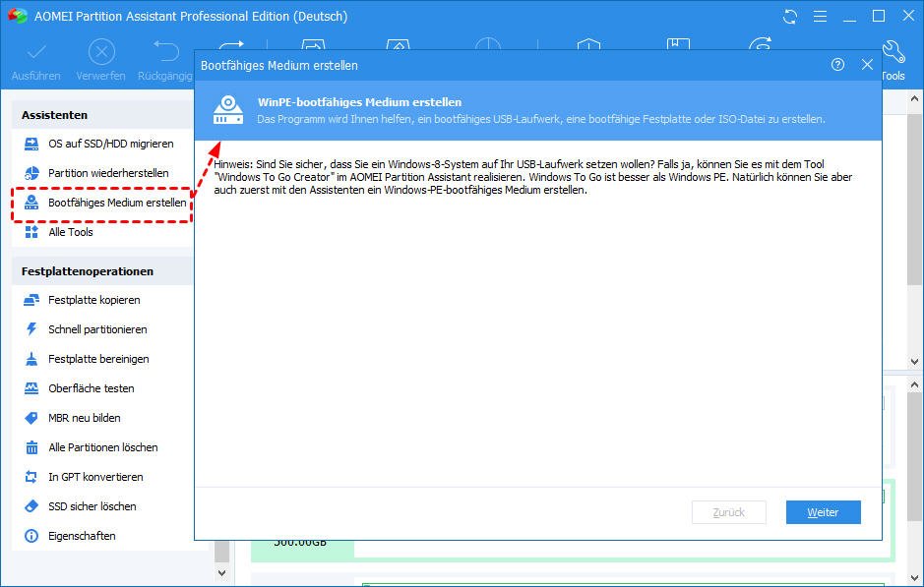
Task: Close the Bootfähiges Medium erstellen dialog
Action: 867,65
